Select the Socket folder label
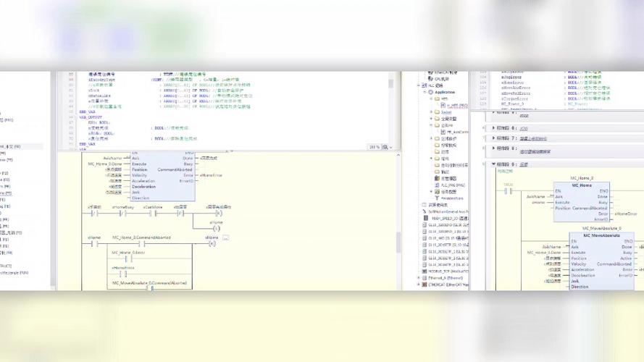The width and height of the screenshot is (644, 362). (446, 112)
